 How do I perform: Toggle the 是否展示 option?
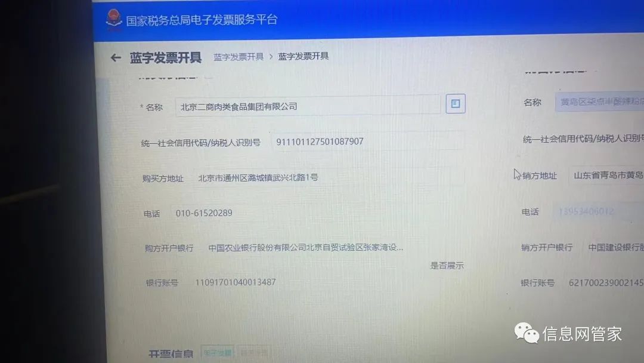click(x=447, y=266)
